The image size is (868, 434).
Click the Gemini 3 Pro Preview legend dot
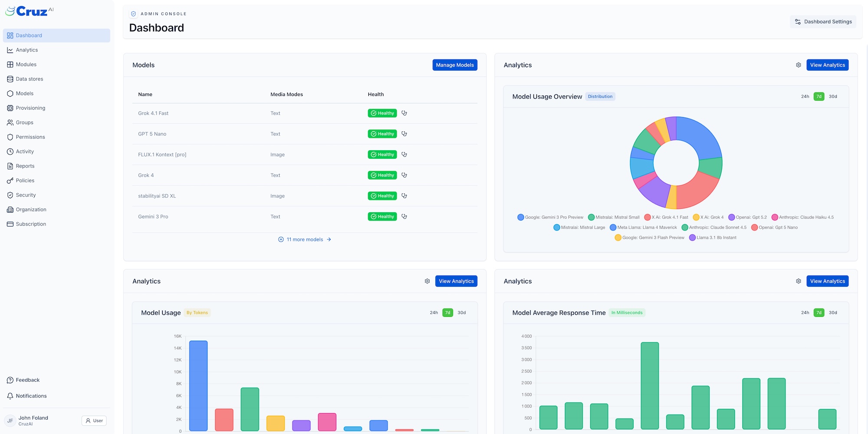[520, 217]
